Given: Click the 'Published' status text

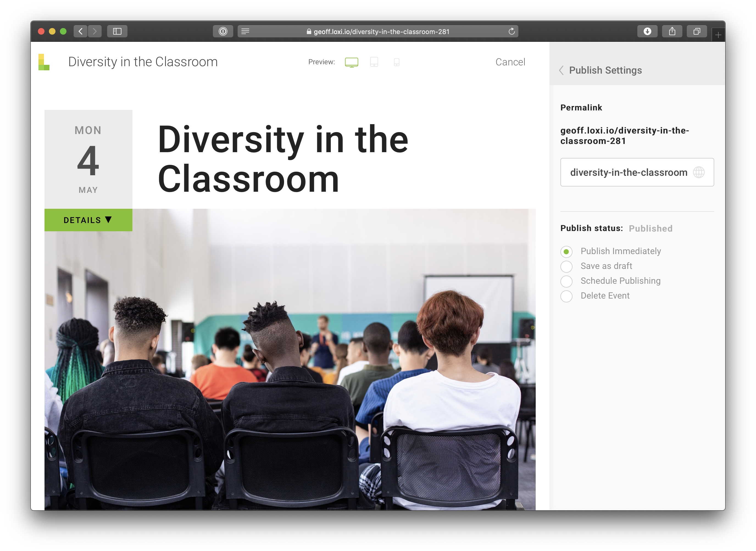Looking at the screenshot, I should coord(650,229).
